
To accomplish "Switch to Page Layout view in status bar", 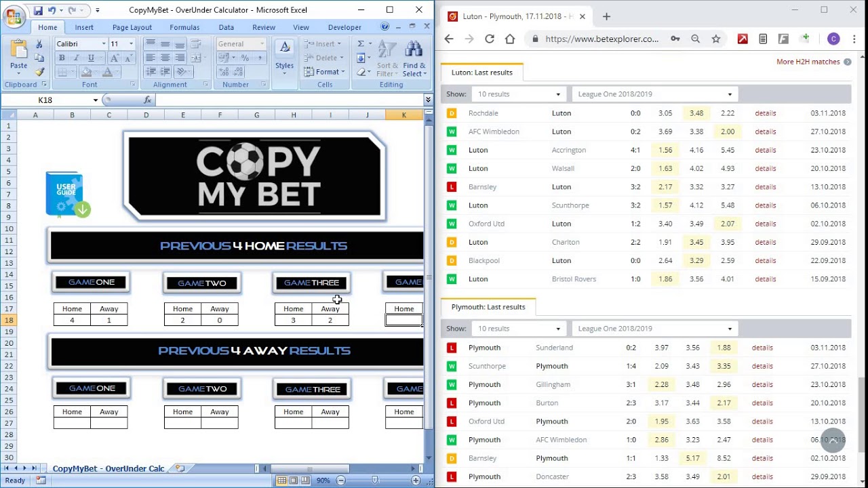I will (x=294, y=481).
